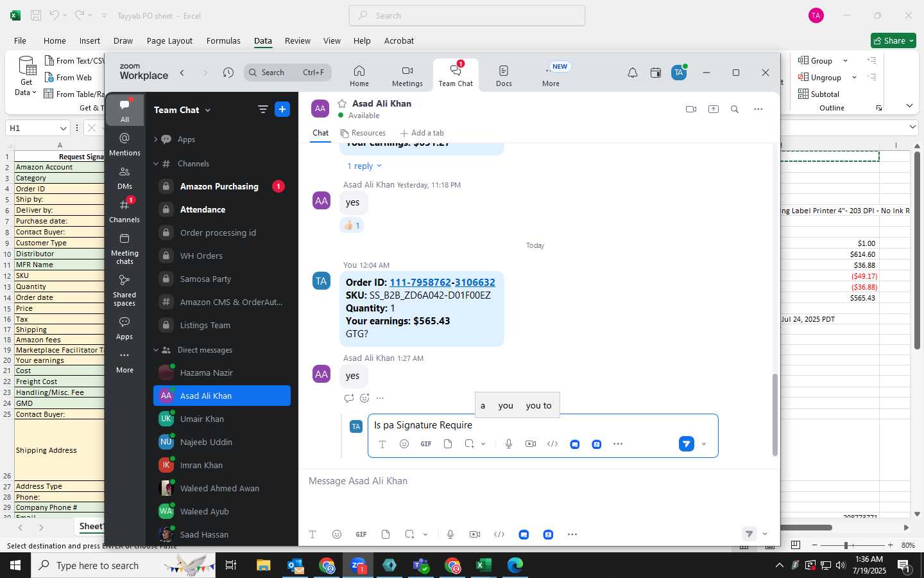924x578 pixels.
Task: Reply to latest yes message icon
Action: 349,398
